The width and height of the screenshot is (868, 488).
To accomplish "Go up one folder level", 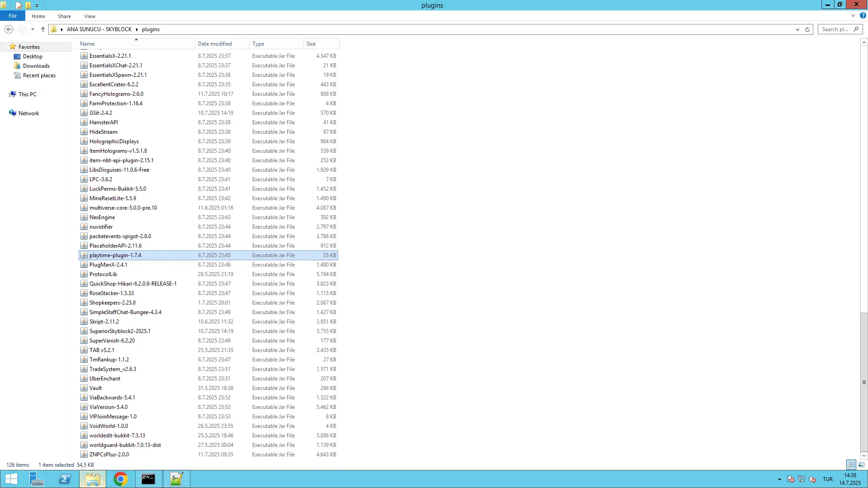I will [42, 29].
